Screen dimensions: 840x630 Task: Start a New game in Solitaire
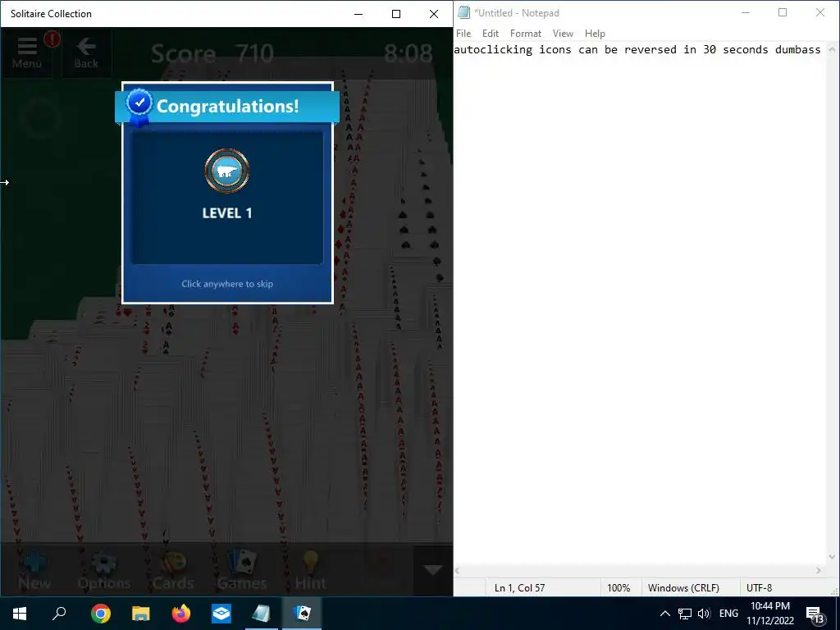[x=34, y=571]
